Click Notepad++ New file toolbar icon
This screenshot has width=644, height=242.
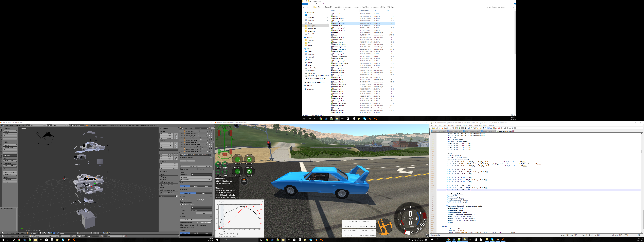point(432,128)
